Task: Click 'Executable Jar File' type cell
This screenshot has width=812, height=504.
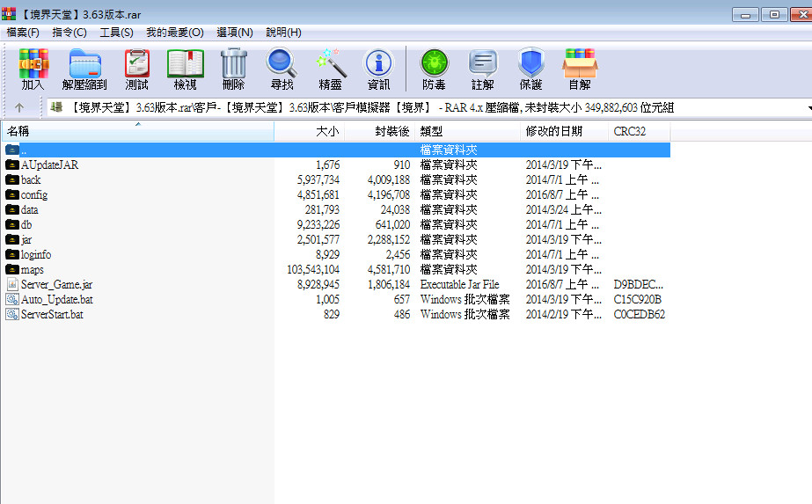Action: click(460, 284)
